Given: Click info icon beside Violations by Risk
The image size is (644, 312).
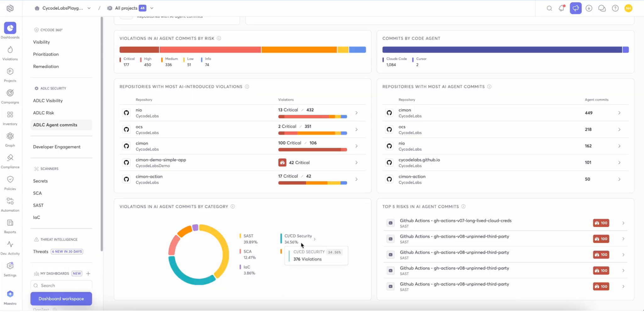Looking at the screenshot, I should pos(219,38).
